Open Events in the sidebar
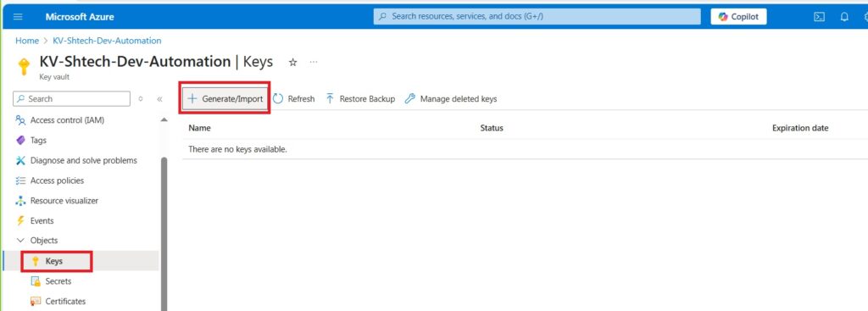This screenshot has width=868, height=311. [42, 220]
